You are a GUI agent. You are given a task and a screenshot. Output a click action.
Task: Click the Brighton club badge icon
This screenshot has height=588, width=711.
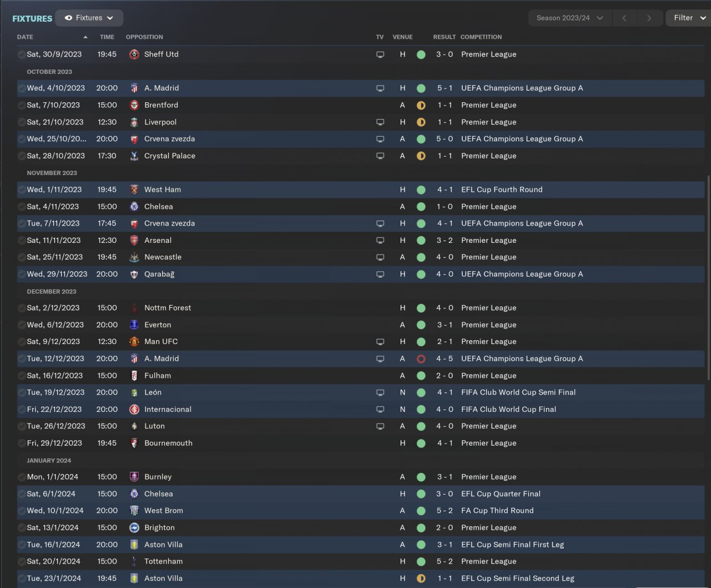point(134,528)
